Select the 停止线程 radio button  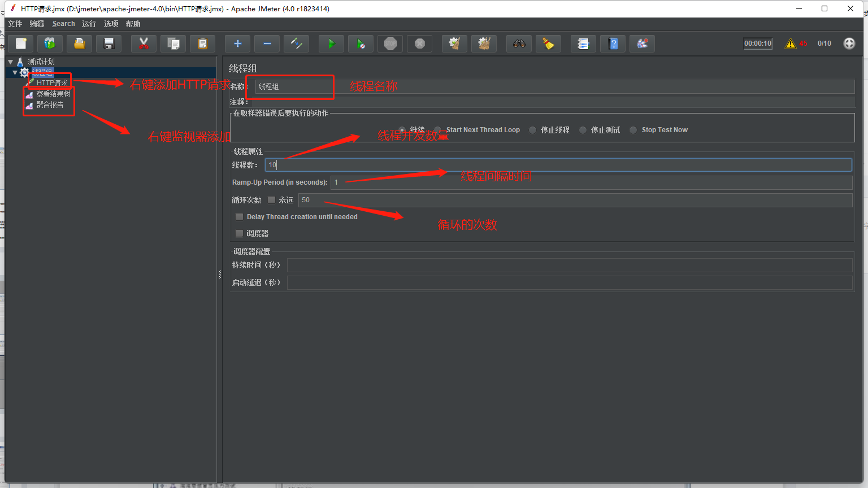click(532, 130)
